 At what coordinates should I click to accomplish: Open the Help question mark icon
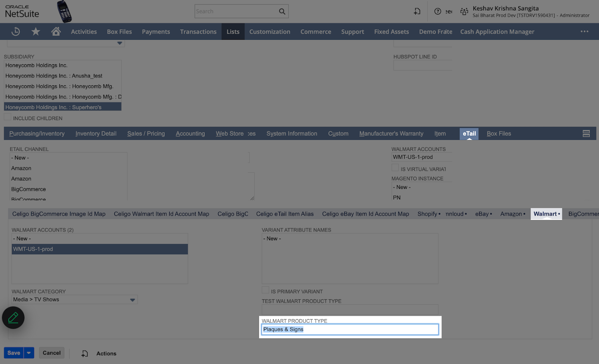[x=437, y=12]
